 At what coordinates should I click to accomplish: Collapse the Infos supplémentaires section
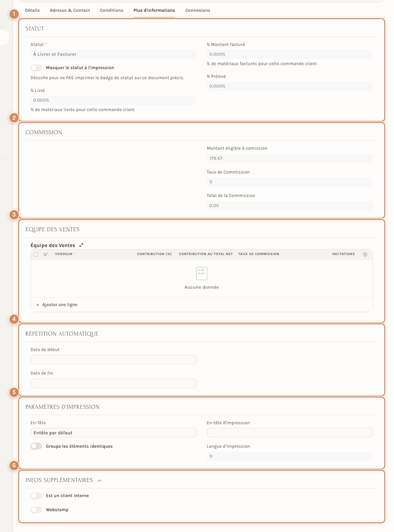tap(100, 481)
